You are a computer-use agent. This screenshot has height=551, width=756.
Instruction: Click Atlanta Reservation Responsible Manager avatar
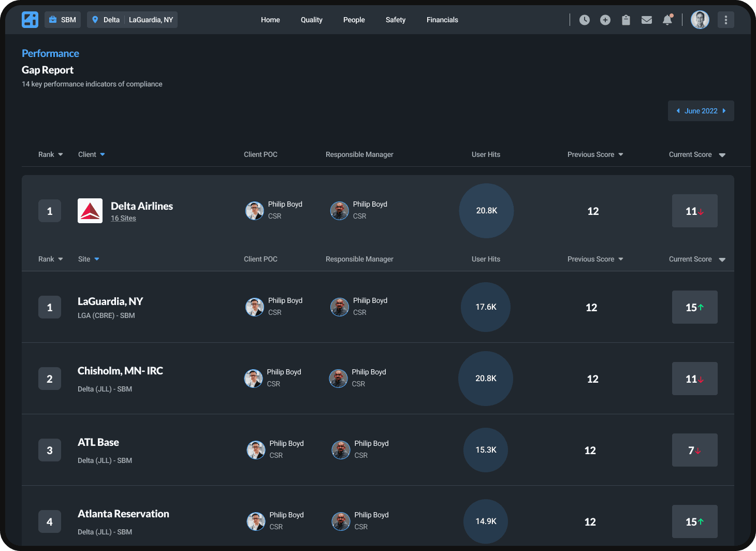click(341, 521)
